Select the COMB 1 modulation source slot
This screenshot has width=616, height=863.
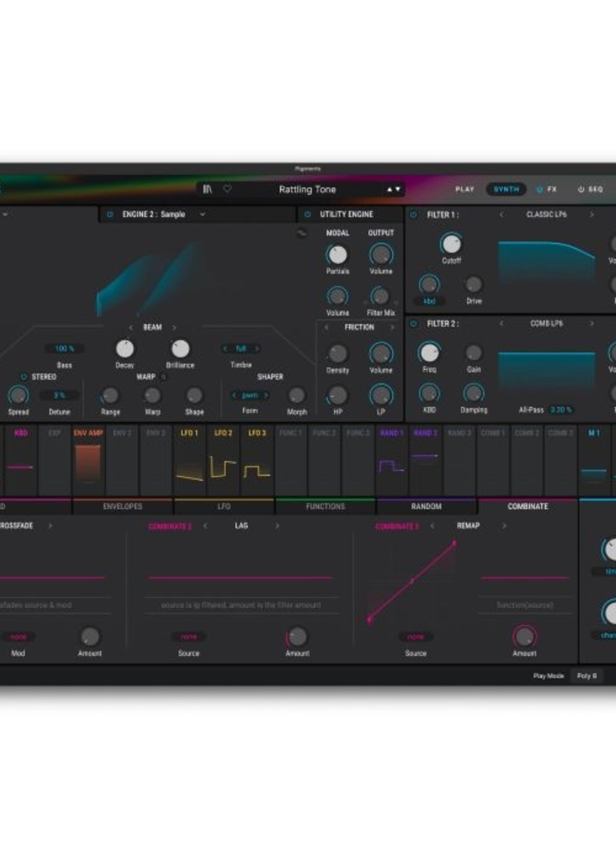pyautogui.click(x=493, y=460)
